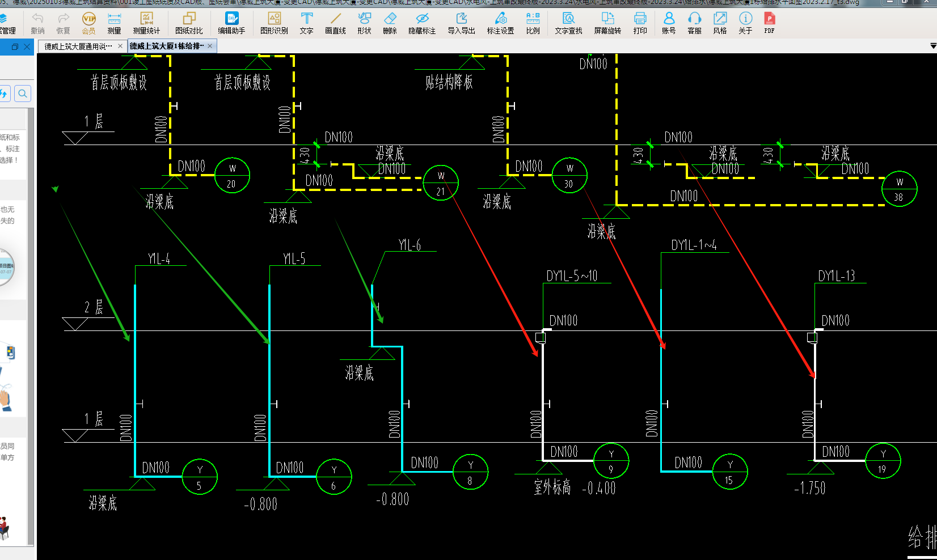
Task: Click the Y 6 marker circle
Action: point(334,477)
